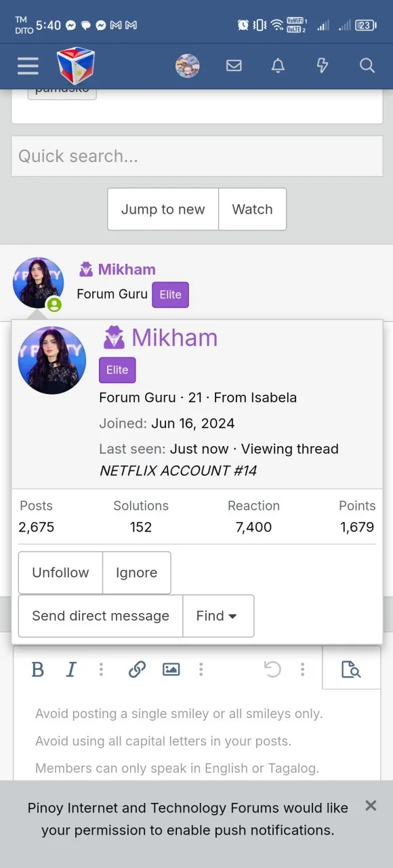Click the Ignore button
Screen dimensions: 393x868
pyautogui.click(x=136, y=572)
